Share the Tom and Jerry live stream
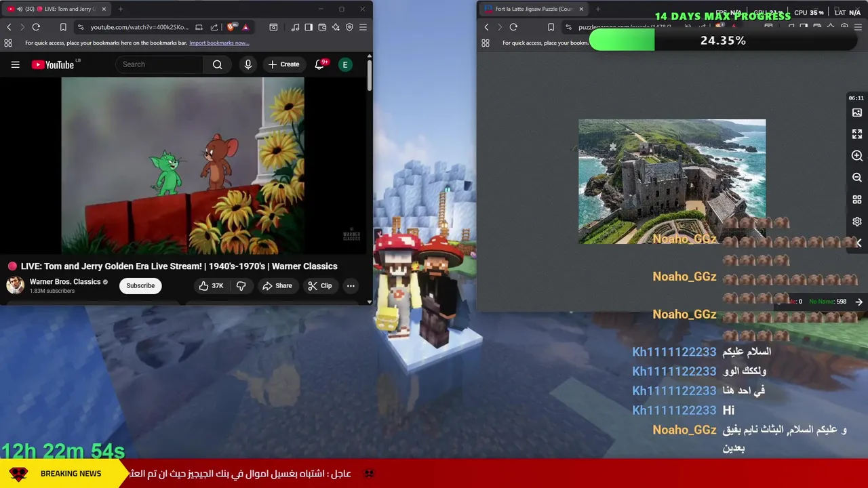The image size is (868, 488). [277, 286]
